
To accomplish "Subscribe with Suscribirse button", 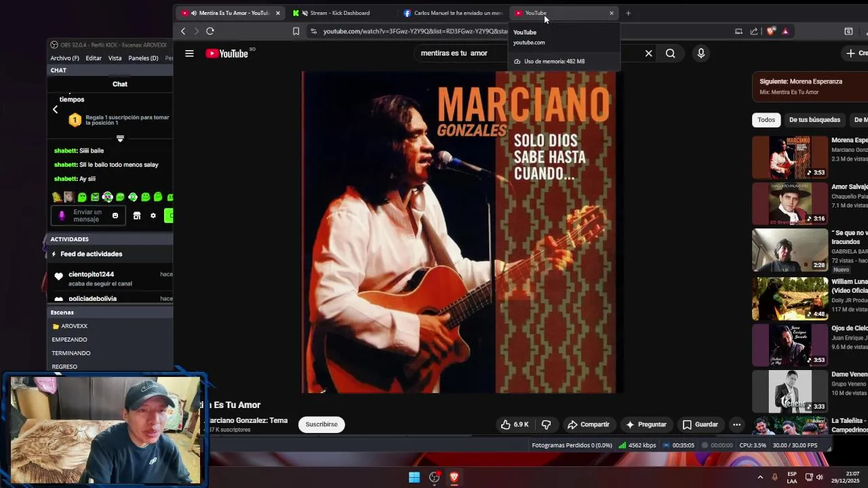I will (x=321, y=424).
